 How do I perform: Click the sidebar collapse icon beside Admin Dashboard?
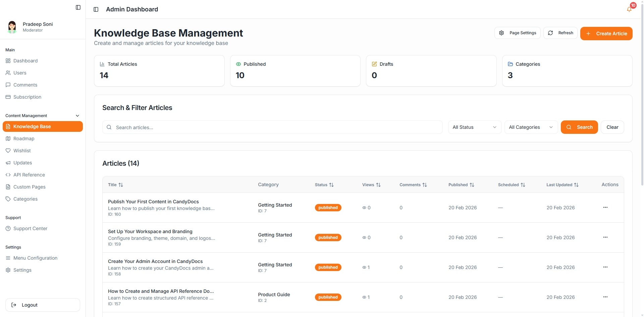coord(96,9)
